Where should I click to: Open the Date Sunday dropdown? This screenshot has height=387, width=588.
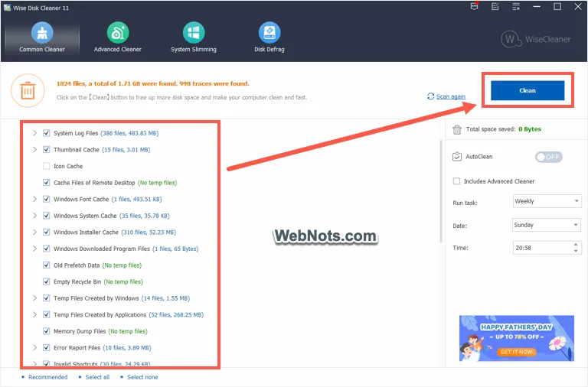tap(547, 225)
